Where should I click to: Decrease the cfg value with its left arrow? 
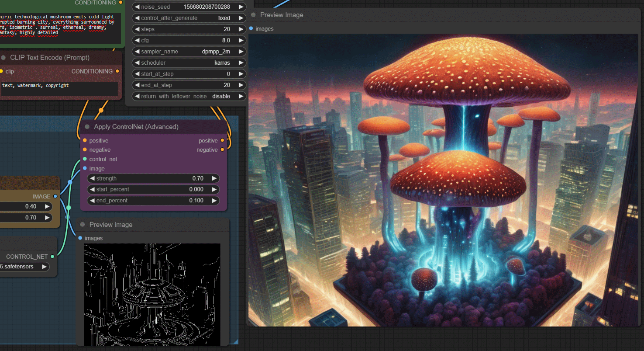137,40
